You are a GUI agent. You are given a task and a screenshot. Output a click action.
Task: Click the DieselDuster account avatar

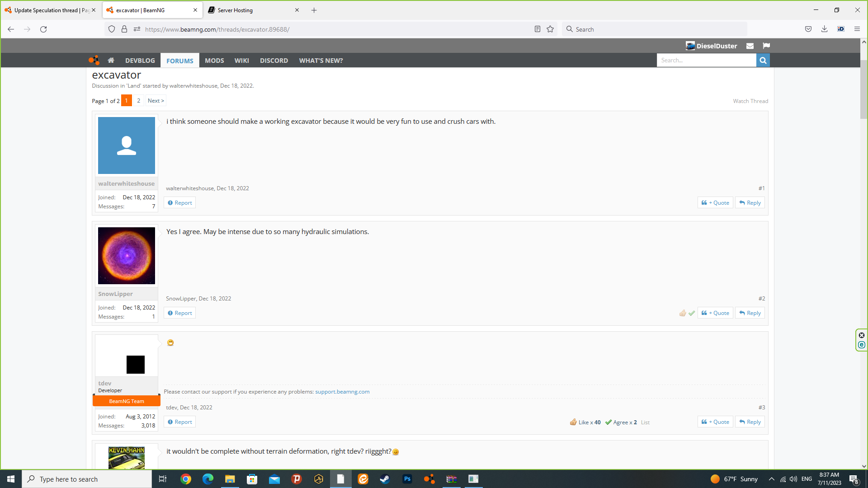pyautogui.click(x=690, y=46)
